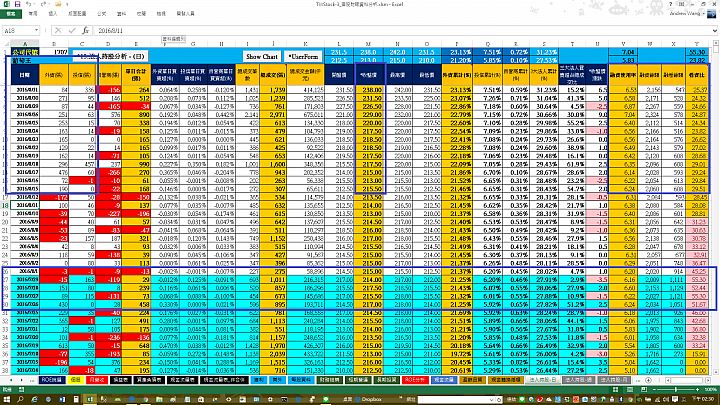Open the 每股資料 sheet tab

click(x=302, y=380)
